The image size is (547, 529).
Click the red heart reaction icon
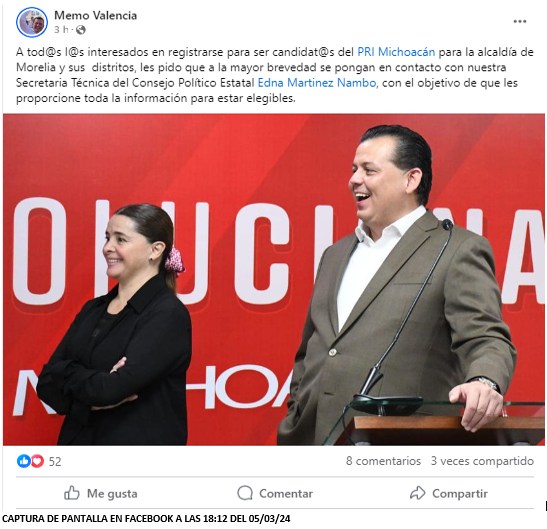click(37, 461)
